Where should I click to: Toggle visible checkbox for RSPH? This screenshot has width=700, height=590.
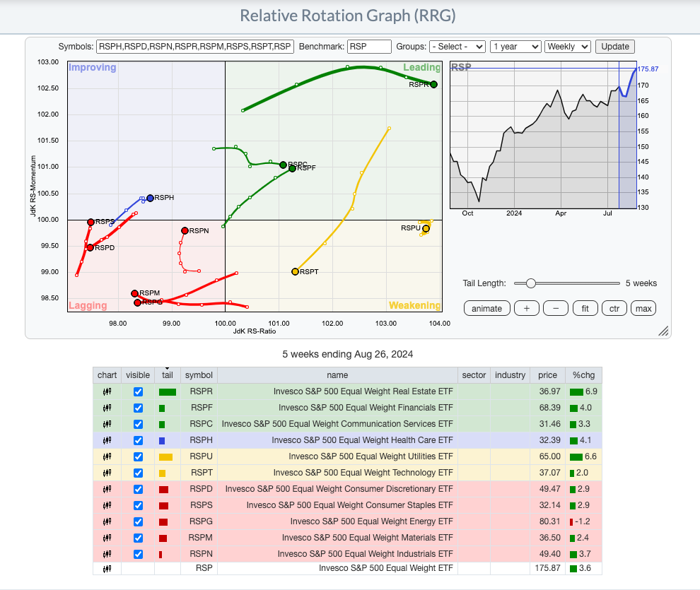click(x=139, y=440)
